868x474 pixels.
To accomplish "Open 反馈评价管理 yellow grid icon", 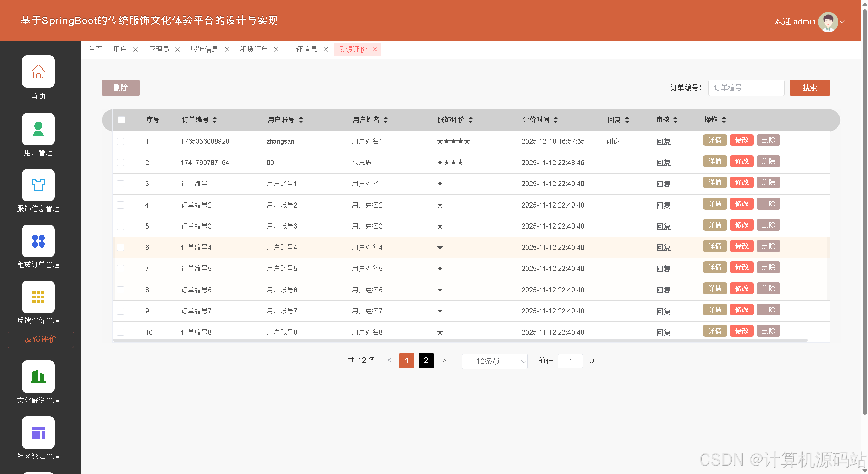I will [x=38, y=297].
